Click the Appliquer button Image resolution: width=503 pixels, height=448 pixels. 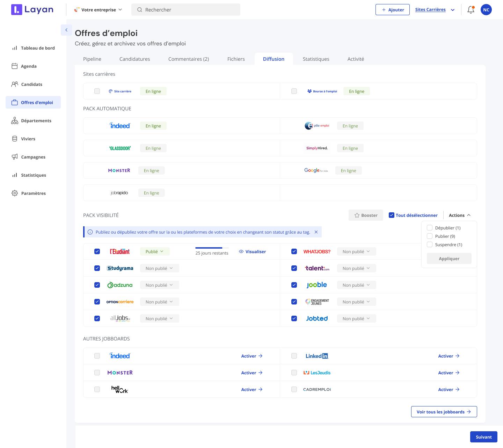click(x=449, y=258)
